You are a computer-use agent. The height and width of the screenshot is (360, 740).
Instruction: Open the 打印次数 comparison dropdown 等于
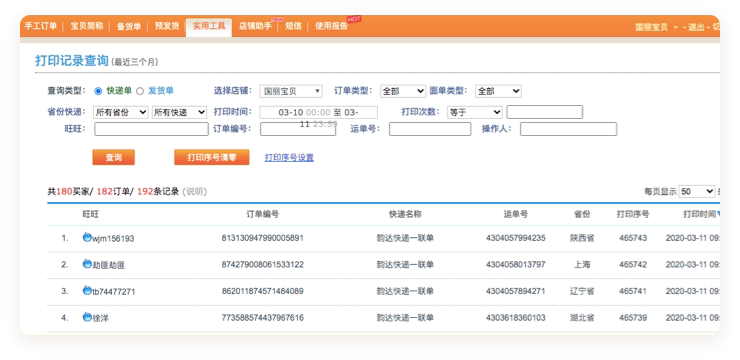pos(475,112)
